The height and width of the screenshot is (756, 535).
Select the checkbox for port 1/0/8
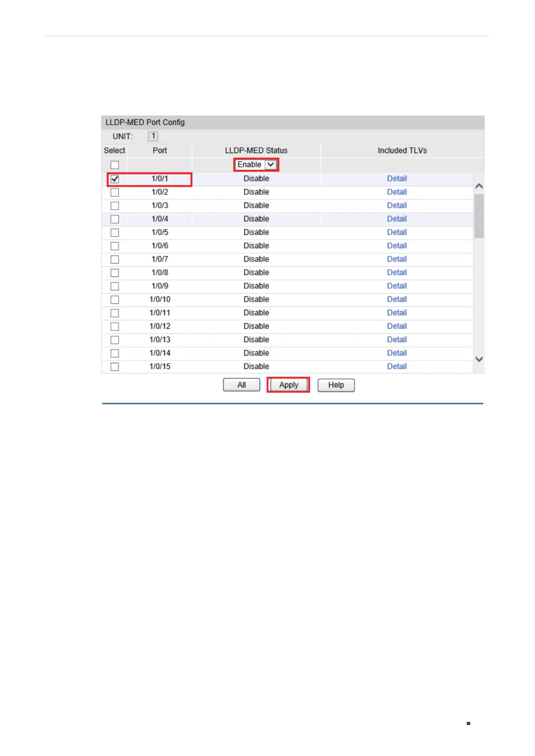click(115, 273)
